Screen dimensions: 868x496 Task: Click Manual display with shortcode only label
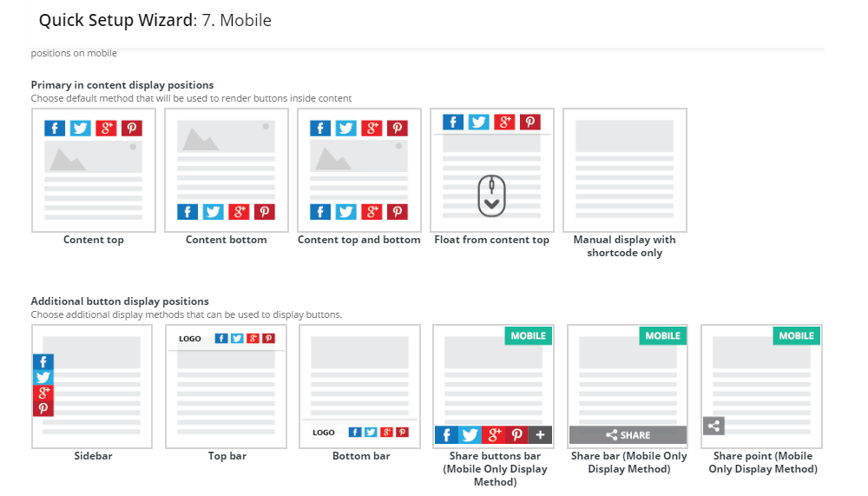624,246
